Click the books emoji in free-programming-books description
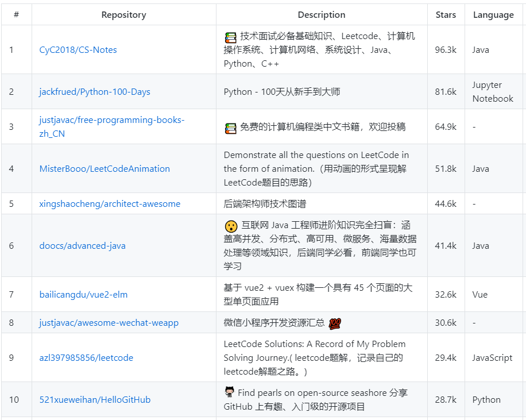This screenshot has height=420, width=526. [x=230, y=128]
